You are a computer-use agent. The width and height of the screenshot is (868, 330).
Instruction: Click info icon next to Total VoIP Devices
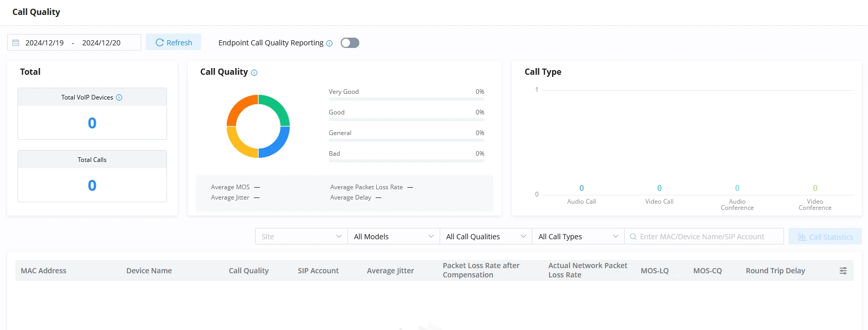(x=119, y=97)
